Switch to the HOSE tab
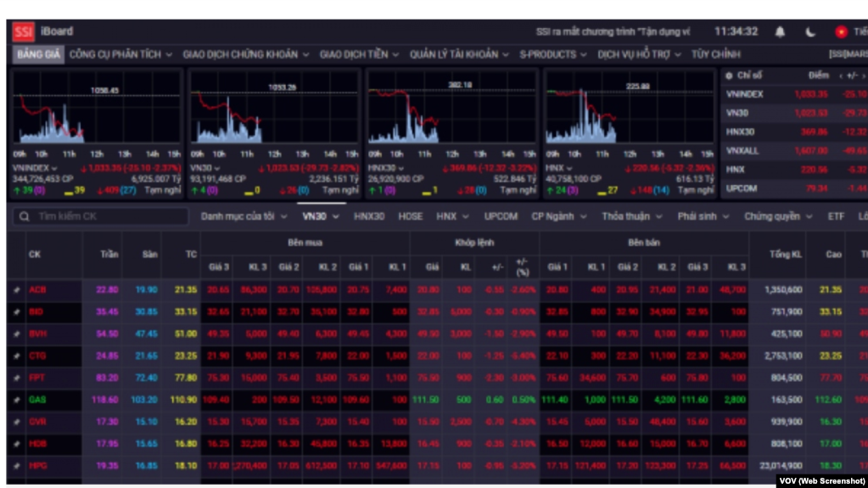868x488 pixels. pos(410,216)
